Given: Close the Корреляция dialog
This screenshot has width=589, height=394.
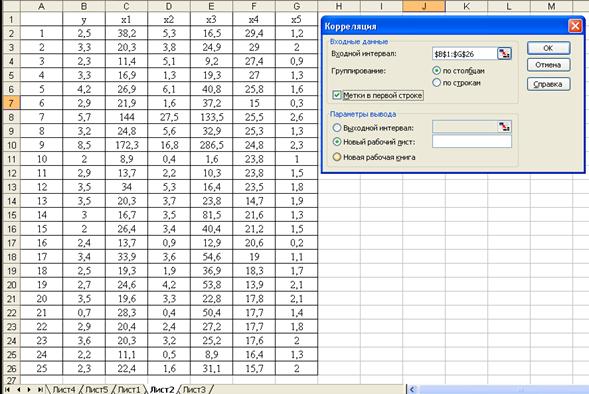Looking at the screenshot, I should click(x=575, y=26).
